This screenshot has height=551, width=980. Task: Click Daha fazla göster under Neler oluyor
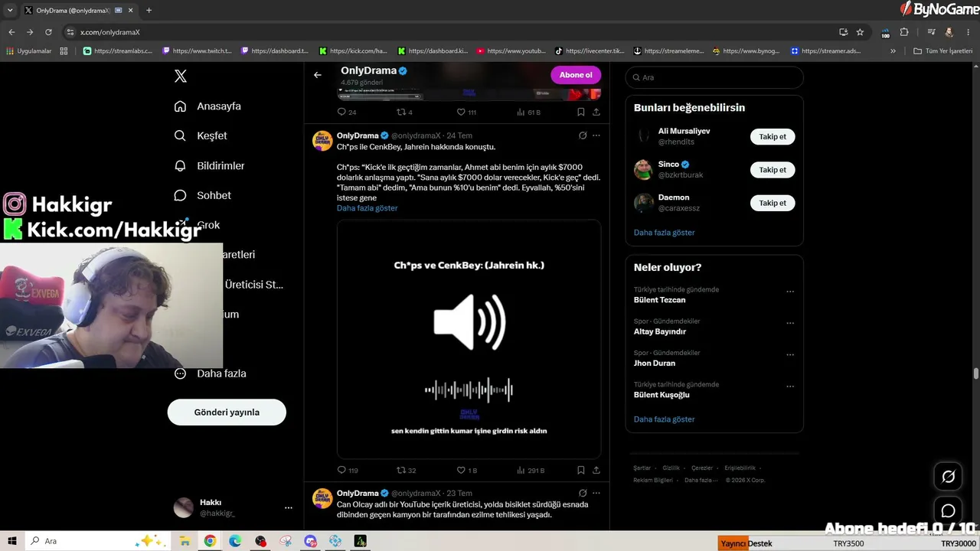click(664, 419)
